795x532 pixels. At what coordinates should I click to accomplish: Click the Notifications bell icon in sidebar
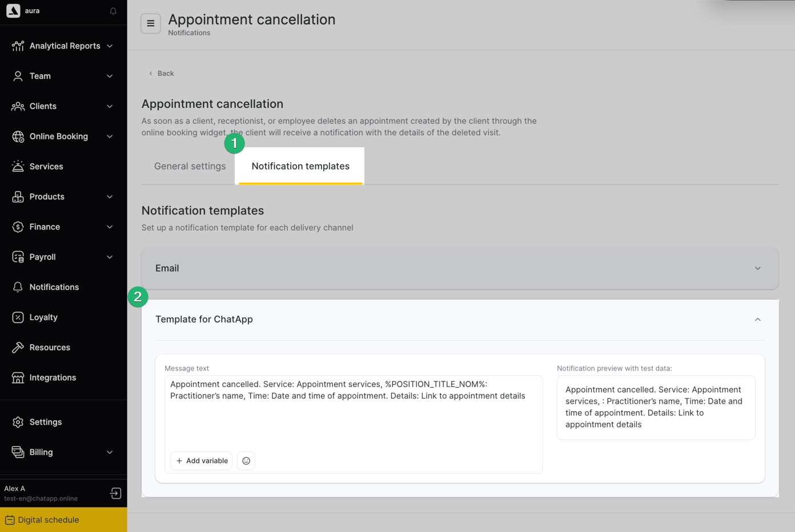point(18,287)
